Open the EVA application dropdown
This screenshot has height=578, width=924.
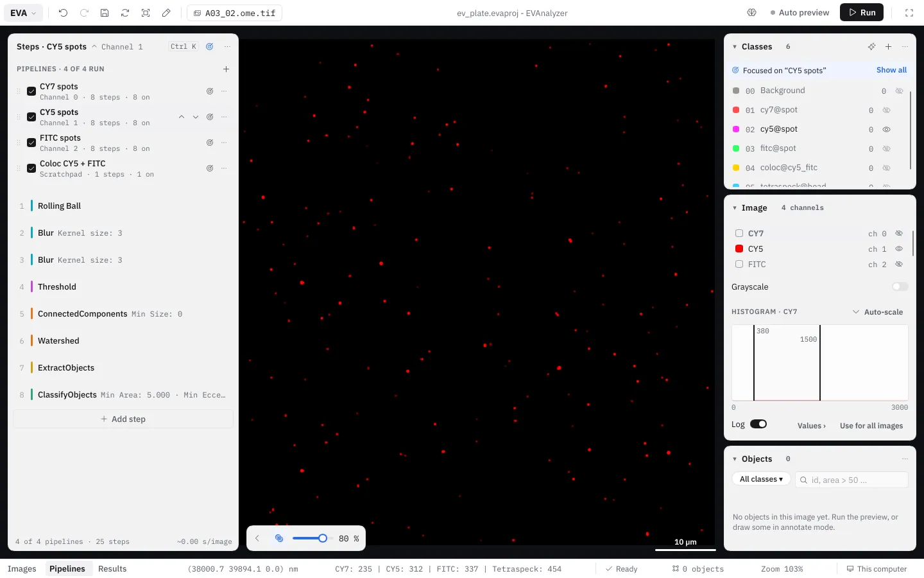(24, 13)
